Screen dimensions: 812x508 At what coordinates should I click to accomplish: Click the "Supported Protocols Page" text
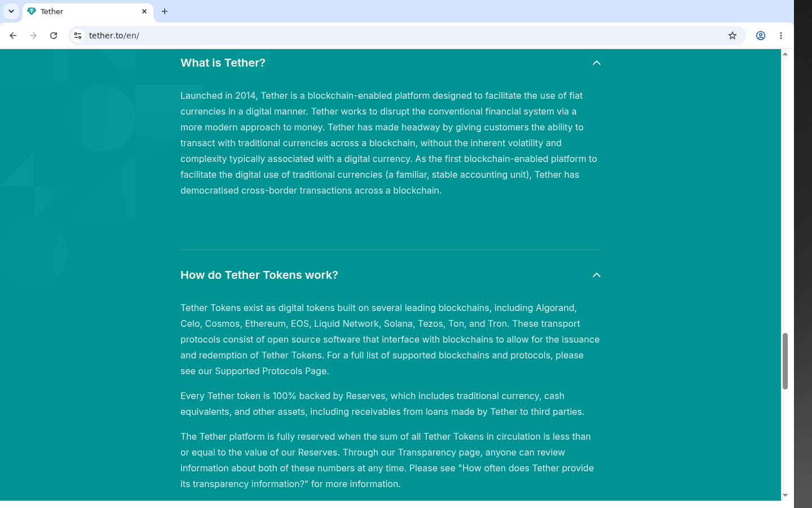tap(271, 371)
